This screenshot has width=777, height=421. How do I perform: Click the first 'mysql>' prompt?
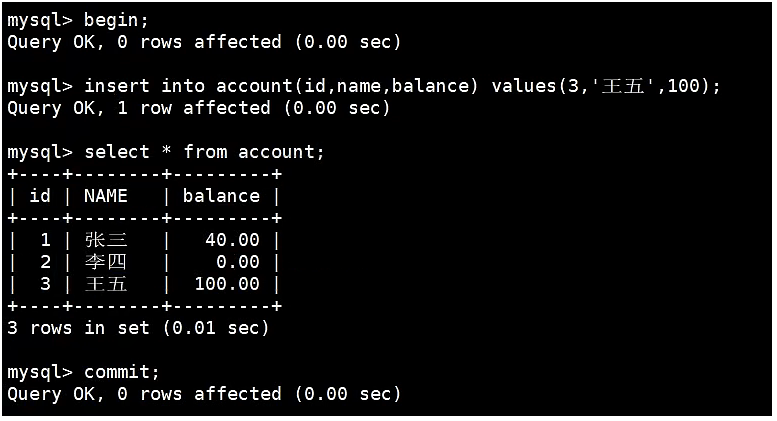tap(40, 21)
